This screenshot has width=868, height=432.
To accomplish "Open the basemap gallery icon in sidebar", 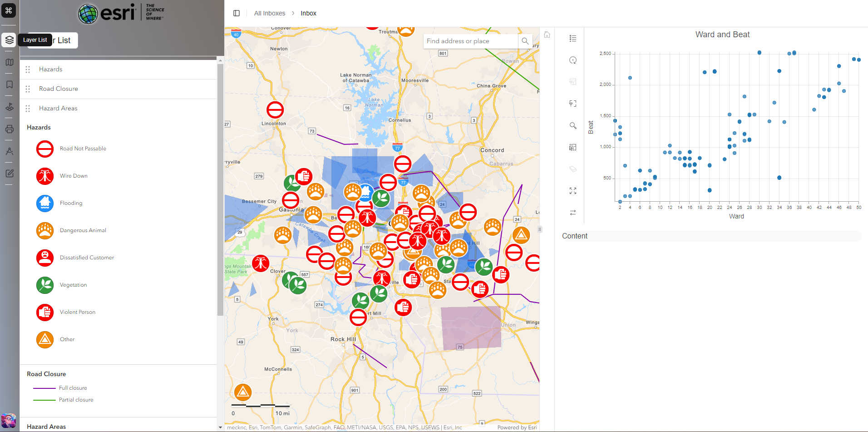I will (x=9, y=62).
